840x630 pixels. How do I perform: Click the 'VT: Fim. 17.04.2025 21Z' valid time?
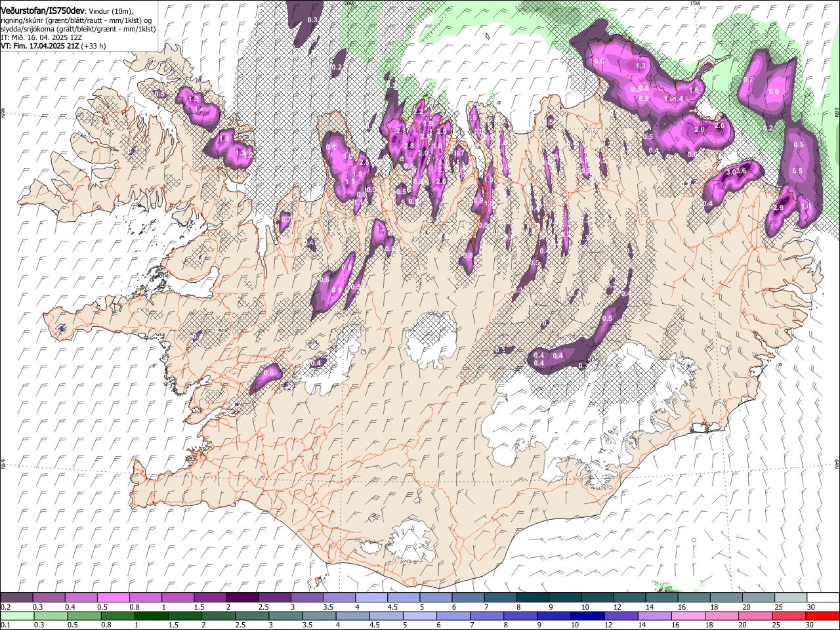(40, 46)
